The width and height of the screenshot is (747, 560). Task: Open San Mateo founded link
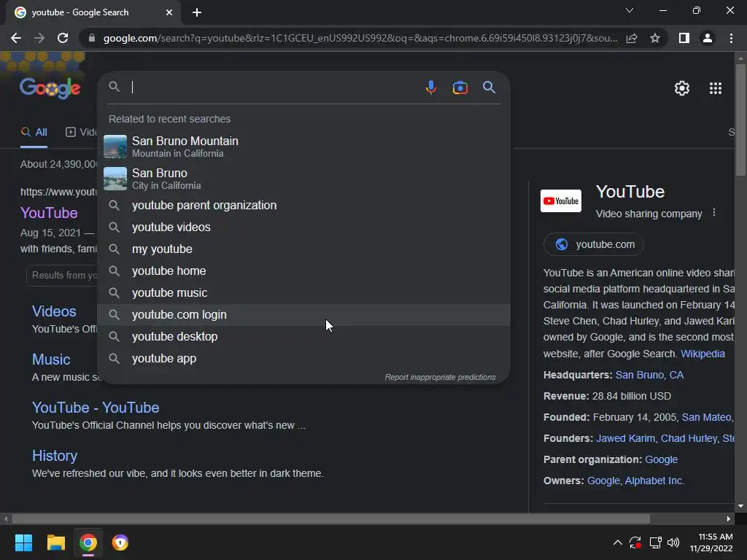[708, 417]
